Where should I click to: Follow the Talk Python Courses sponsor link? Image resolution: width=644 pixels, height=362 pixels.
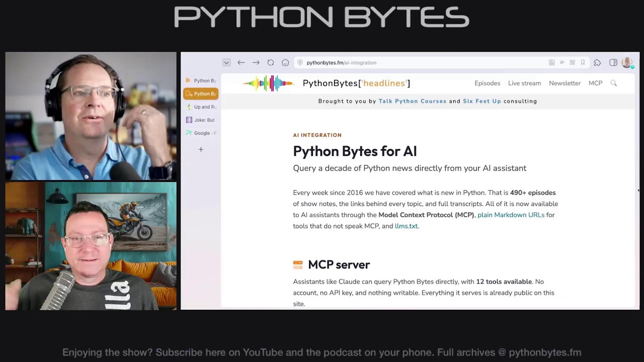pos(412,101)
